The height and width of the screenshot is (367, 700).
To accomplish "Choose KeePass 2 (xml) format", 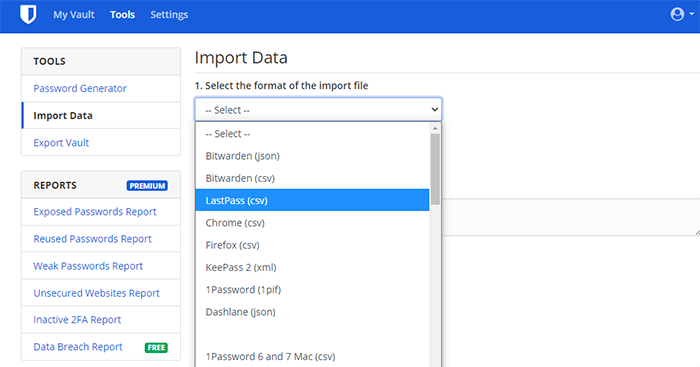I will click(312, 267).
